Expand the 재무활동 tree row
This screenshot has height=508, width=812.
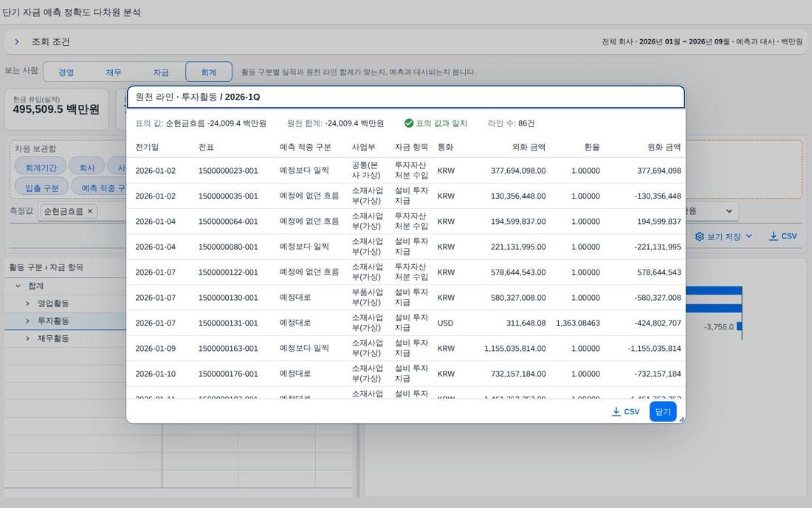tap(27, 338)
